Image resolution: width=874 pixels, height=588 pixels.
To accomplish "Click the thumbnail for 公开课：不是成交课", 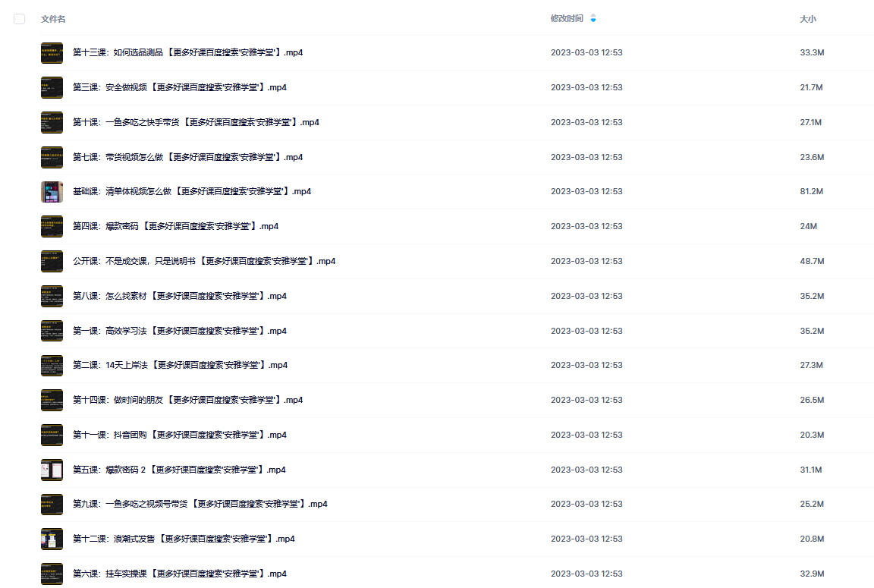I will (52, 262).
